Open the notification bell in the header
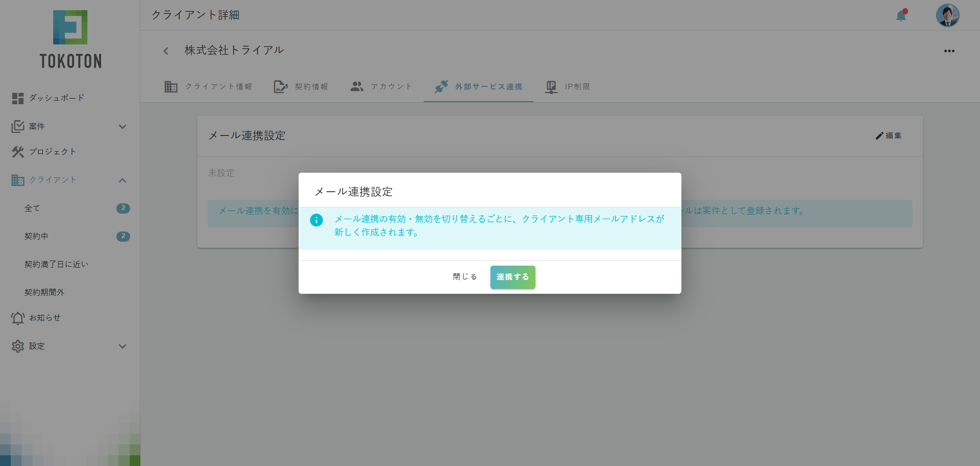 tap(900, 16)
